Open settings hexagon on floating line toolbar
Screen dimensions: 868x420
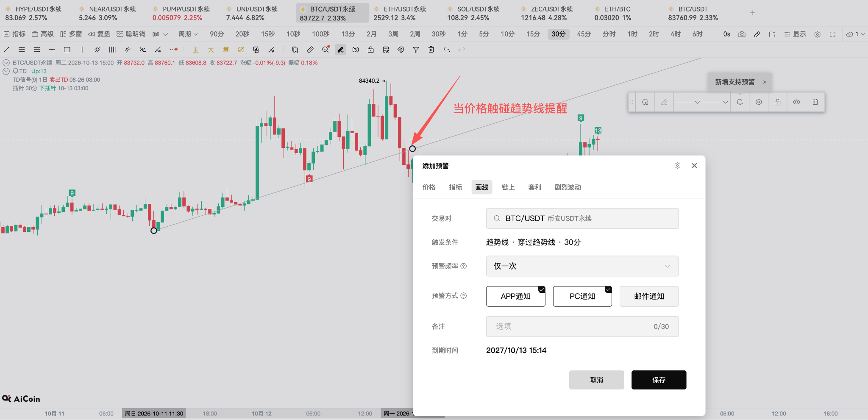tap(759, 102)
